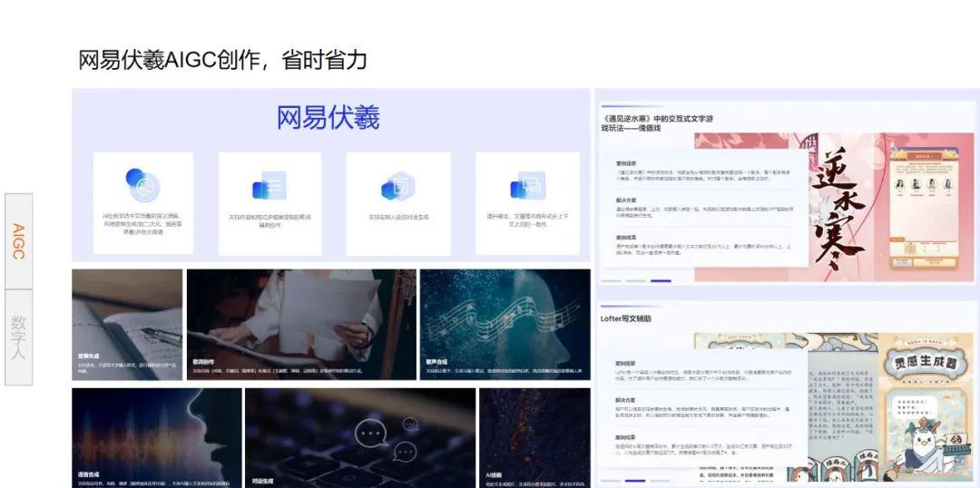The image size is (980, 488).
Task: Open the AI绘画 thumbnail card
Action: click(x=534, y=438)
